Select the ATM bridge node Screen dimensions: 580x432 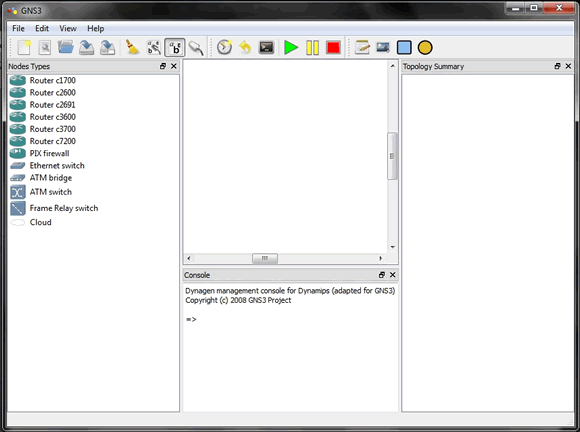(41, 178)
